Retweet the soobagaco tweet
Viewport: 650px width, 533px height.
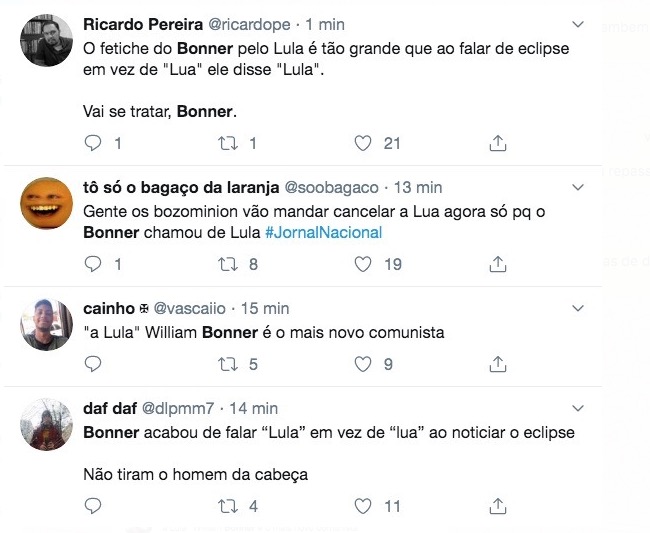click(227, 265)
